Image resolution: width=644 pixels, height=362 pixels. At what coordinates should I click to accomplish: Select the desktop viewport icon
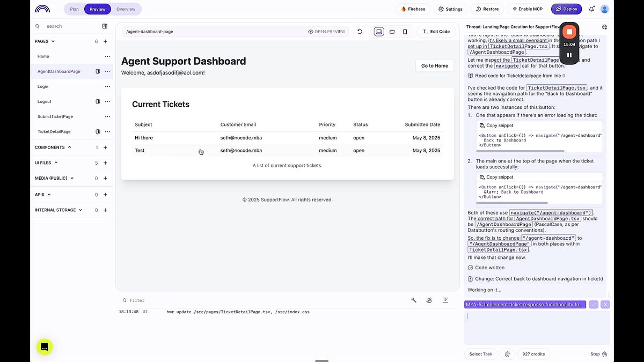pos(379,32)
